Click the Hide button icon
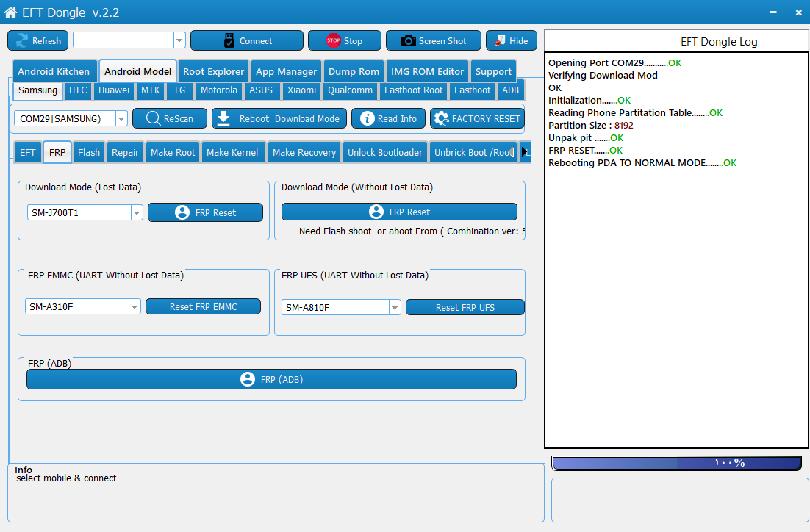810x532 pixels. (x=500, y=41)
